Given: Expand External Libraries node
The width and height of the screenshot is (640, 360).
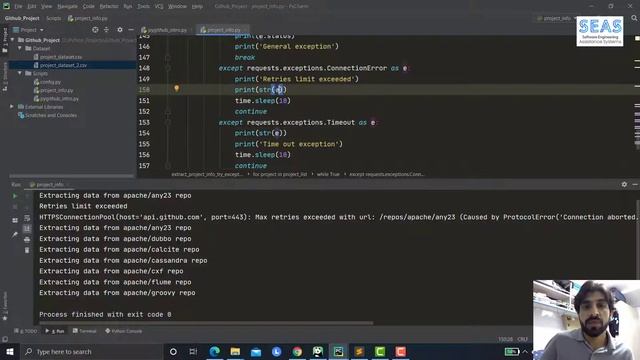Looking at the screenshot, I should (12, 107).
